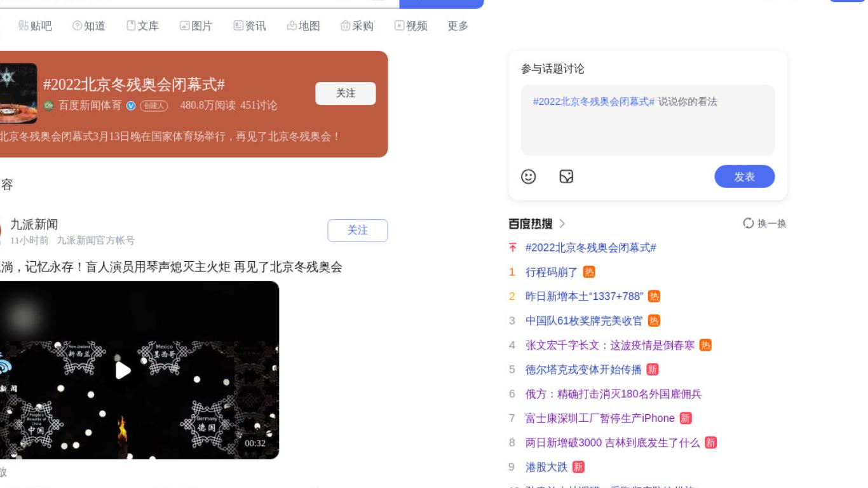
Task: Open the 更多 menu
Action: (458, 26)
